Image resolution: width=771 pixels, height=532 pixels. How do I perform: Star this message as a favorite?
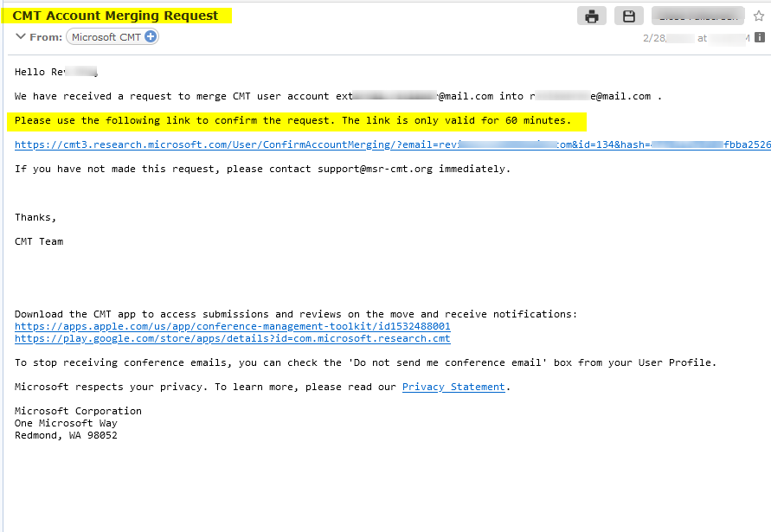point(759,16)
